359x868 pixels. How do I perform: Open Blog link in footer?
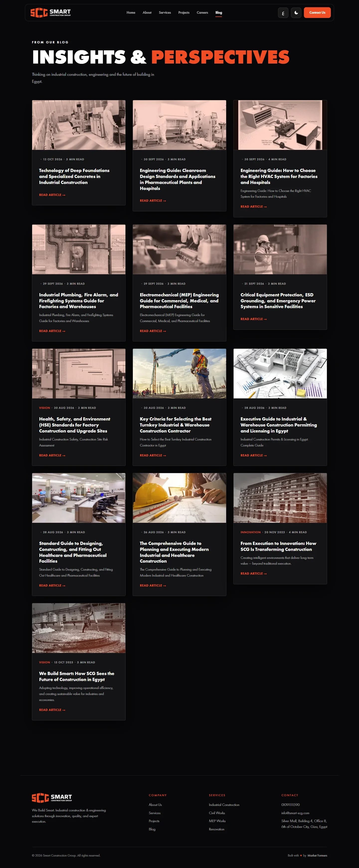(152, 829)
